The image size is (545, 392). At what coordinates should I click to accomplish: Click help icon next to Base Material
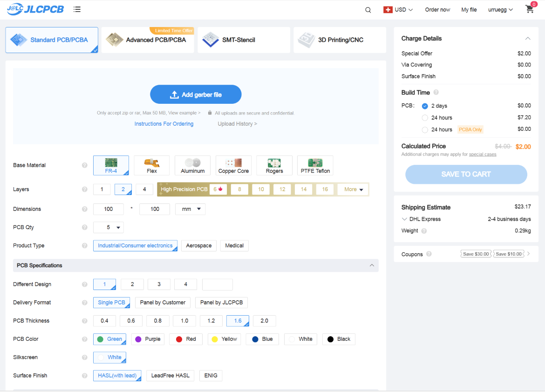pyautogui.click(x=85, y=165)
